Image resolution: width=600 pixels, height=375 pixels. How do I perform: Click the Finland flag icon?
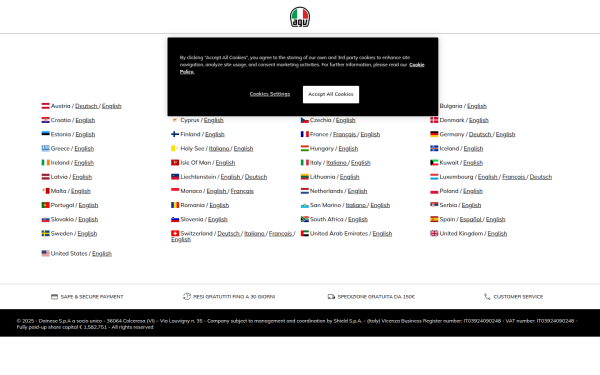[x=175, y=134]
